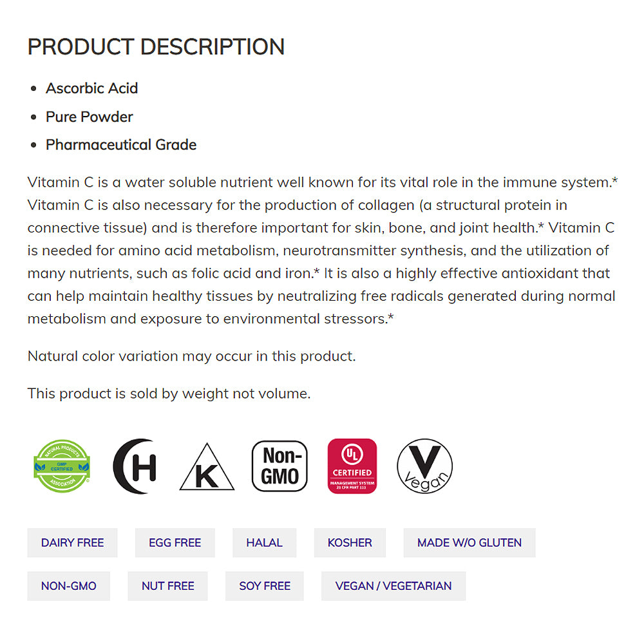Click the circular Vegan V logo
The width and height of the screenshot is (644, 644).
424,466
